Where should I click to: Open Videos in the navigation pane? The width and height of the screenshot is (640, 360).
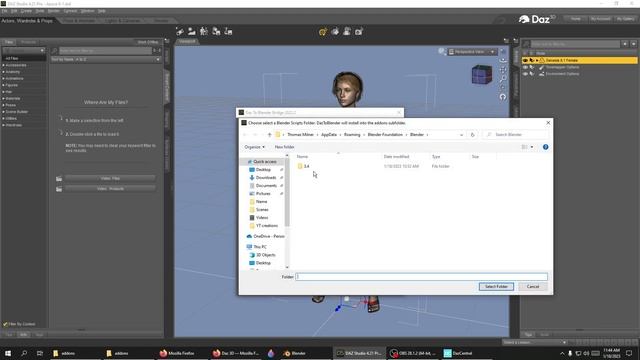click(x=262, y=218)
